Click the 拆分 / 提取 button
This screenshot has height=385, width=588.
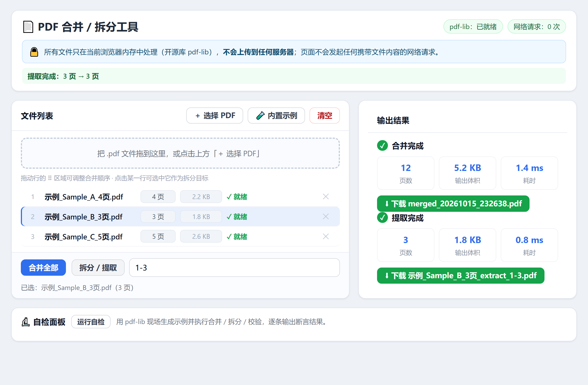tap(98, 268)
